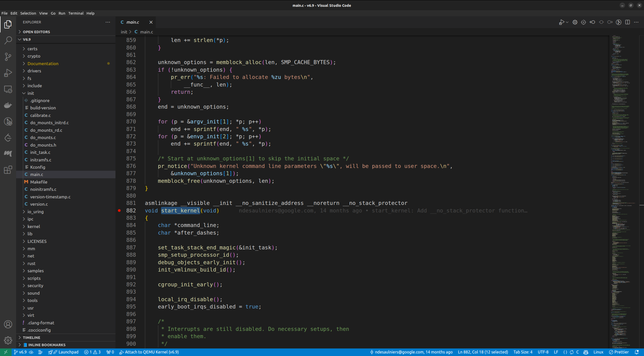Open the Source Control view
The width and height of the screenshot is (644, 356).
pos(8,57)
